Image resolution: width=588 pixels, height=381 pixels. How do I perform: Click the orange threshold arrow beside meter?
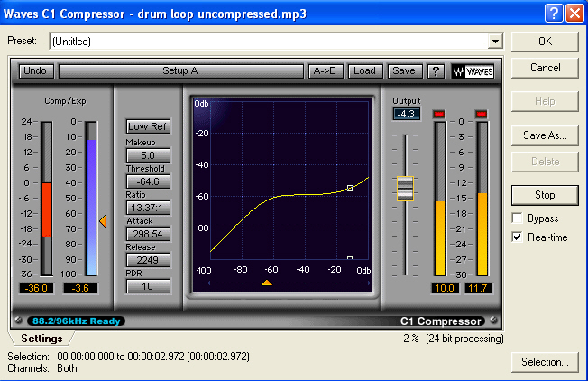coord(103,221)
